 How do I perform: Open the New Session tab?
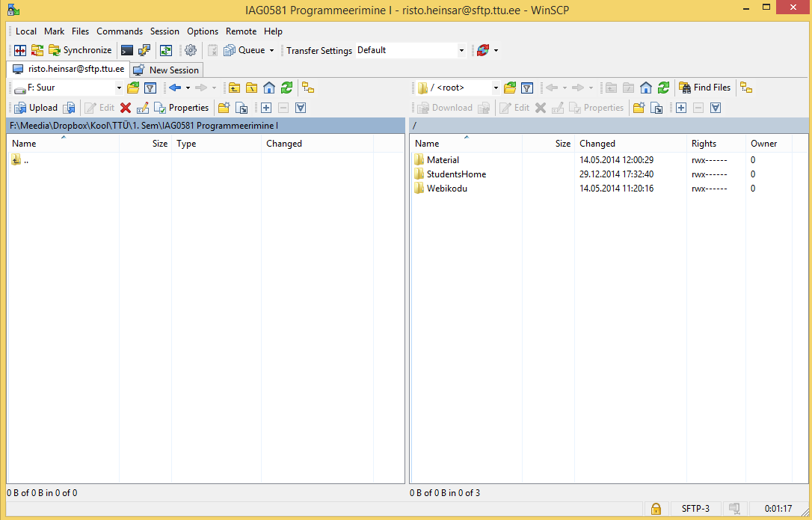tap(166, 70)
